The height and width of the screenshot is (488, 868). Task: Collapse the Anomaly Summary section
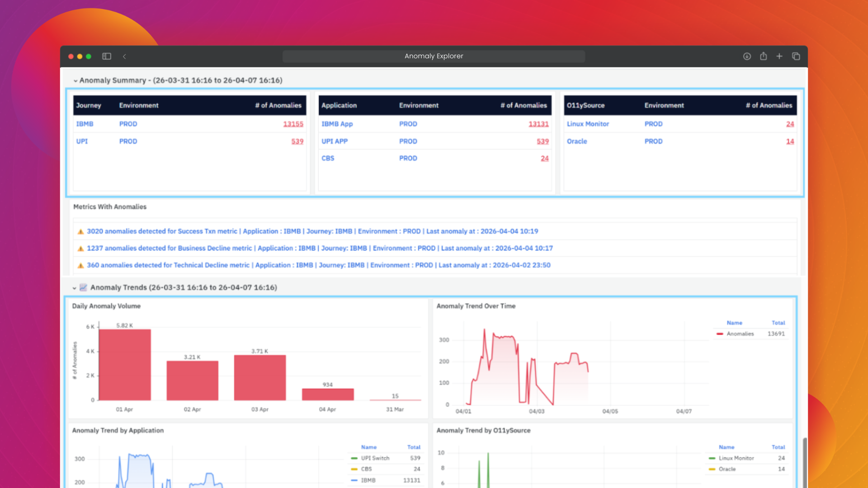tap(75, 81)
